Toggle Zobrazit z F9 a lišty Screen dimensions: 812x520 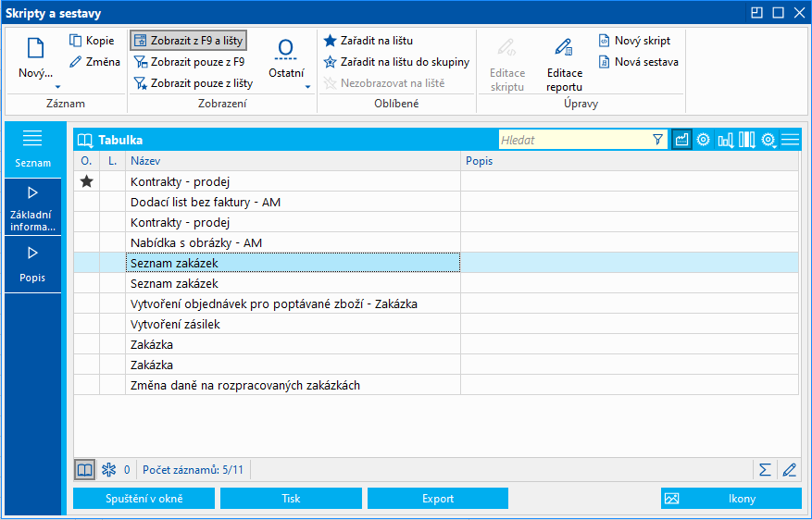pos(189,41)
